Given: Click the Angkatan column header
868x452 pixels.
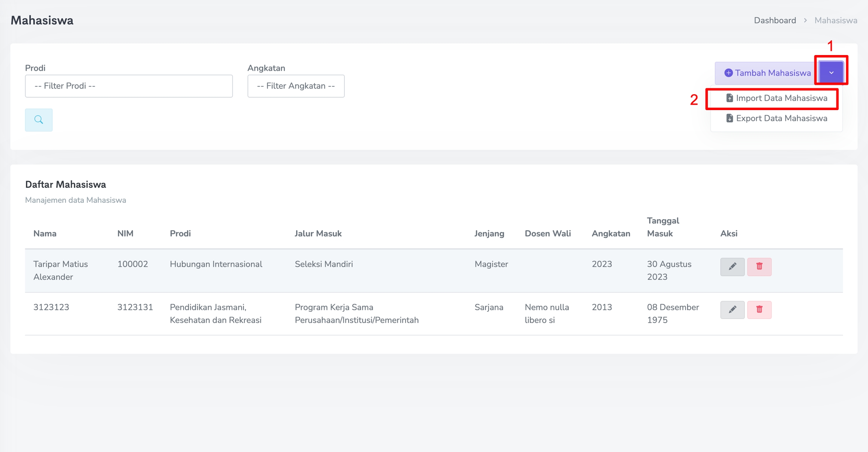Looking at the screenshot, I should [610, 233].
